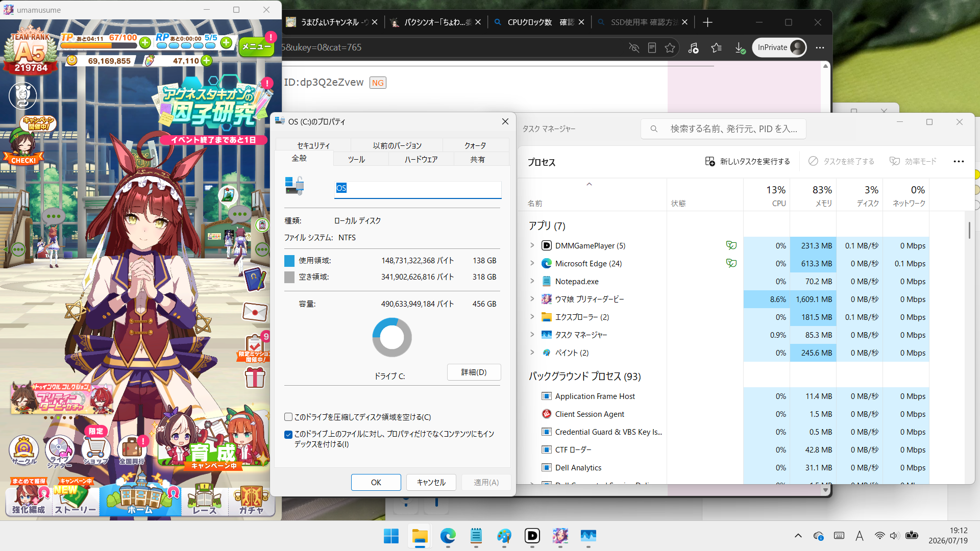Expand the エクスプローラー process group
The width and height of the screenshot is (980, 551).
click(x=532, y=317)
